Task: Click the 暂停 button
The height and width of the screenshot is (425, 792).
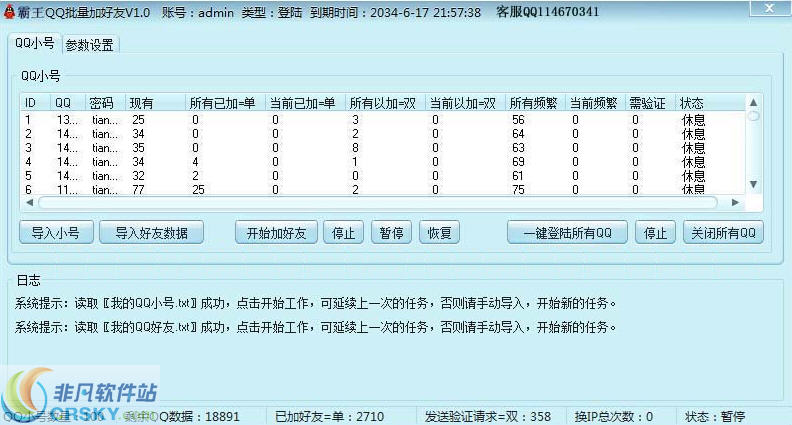Action: coord(391,233)
